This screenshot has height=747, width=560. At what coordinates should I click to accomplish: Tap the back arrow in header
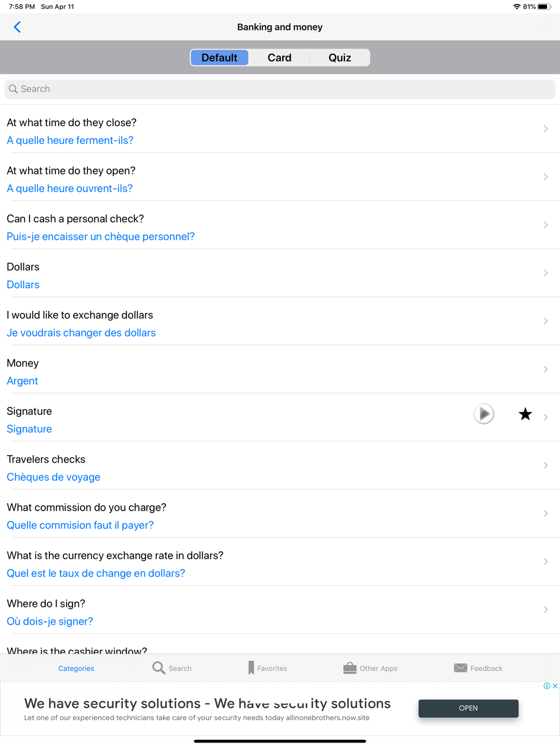coord(17,27)
